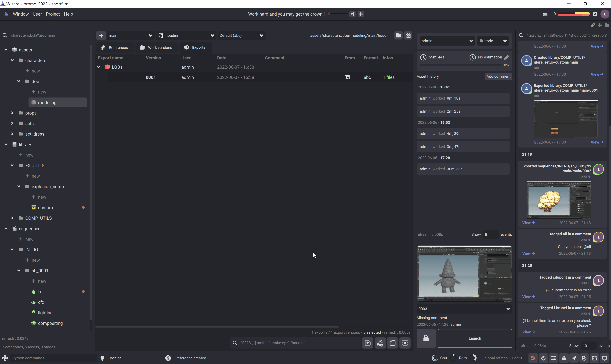
Task: Open the Help menu
Action: [69, 14]
